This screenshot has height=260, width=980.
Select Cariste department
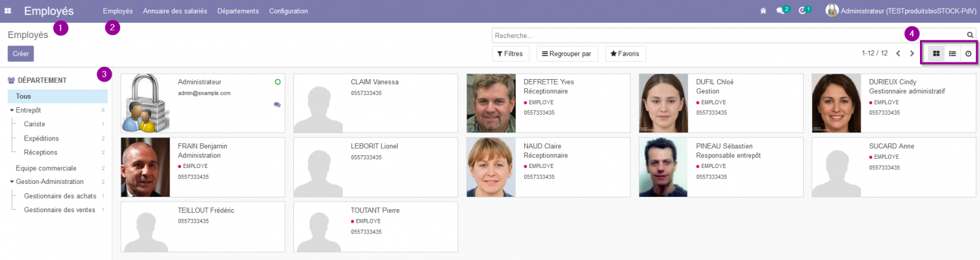click(34, 124)
